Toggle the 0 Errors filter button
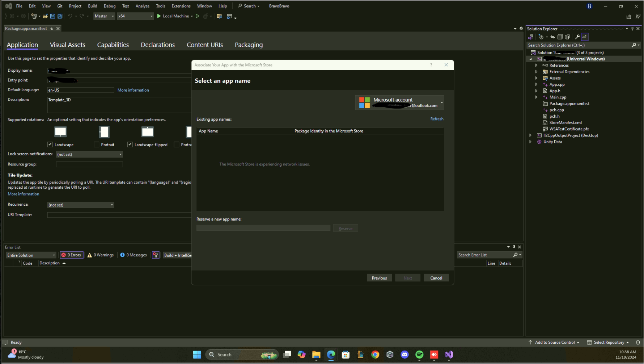Image resolution: width=644 pixels, height=364 pixels. click(x=71, y=255)
